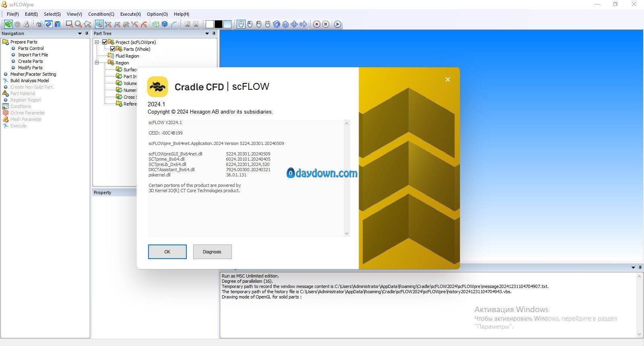The width and height of the screenshot is (644, 346).
Task: Select the green solid cube display icon
Action: 8,24
